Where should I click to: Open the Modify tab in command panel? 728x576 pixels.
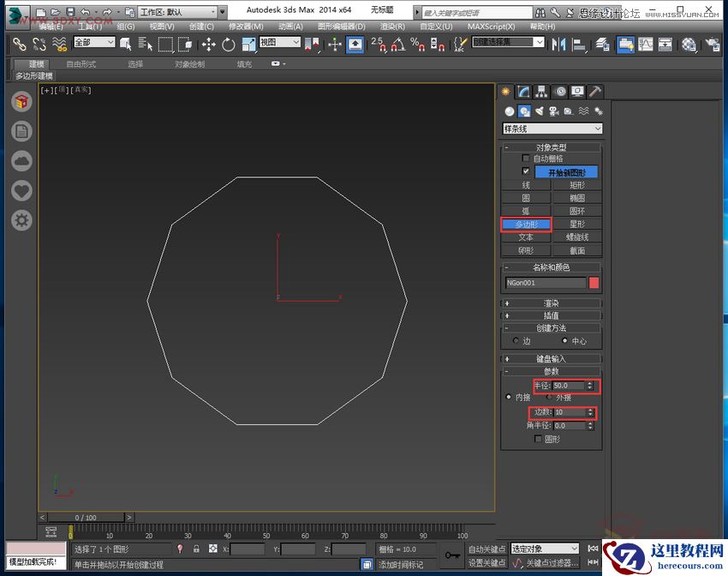tap(523, 92)
